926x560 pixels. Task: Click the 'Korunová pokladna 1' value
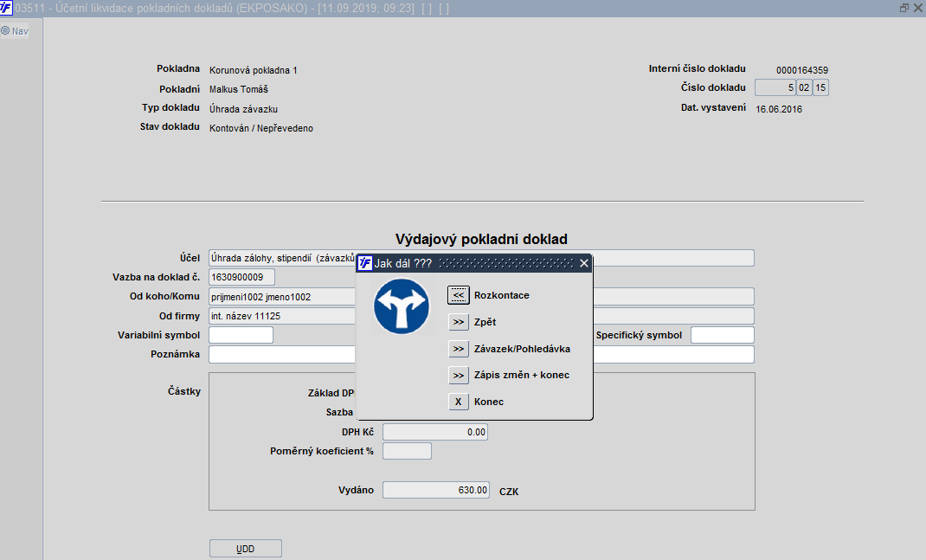click(x=254, y=70)
